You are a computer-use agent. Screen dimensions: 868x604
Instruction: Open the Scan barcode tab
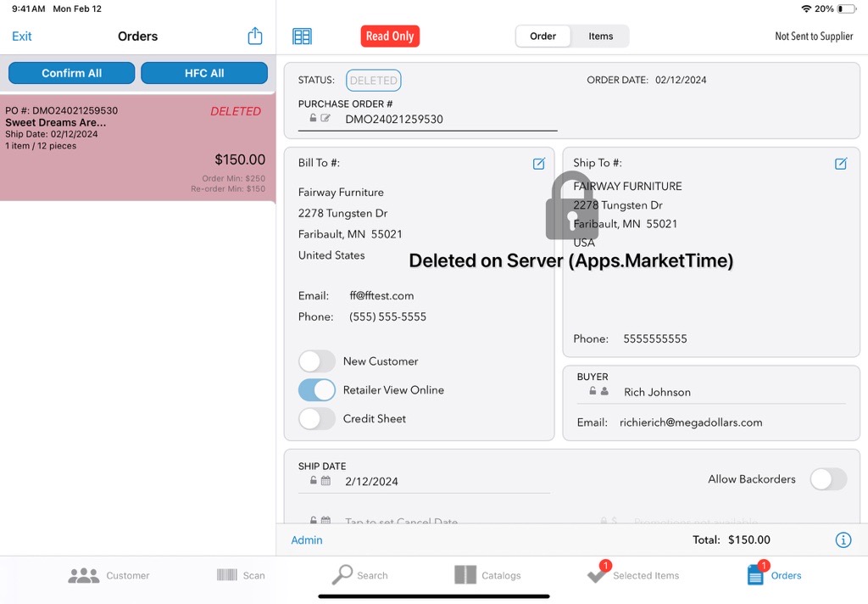[241, 575]
